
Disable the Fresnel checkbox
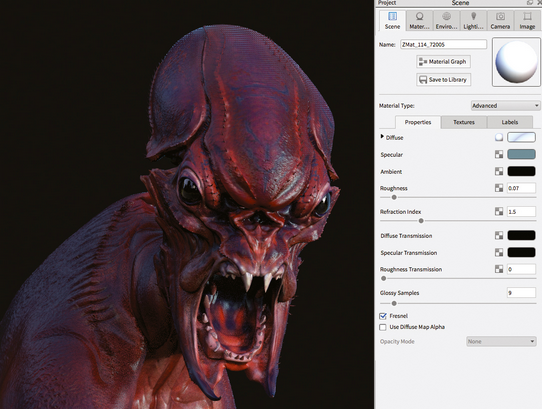pyautogui.click(x=383, y=316)
